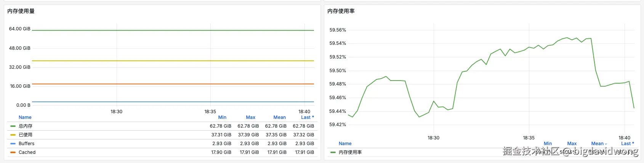The image size is (644, 163).
Task: Sort 内存使用量 legend by Mean column
Action: click(x=279, y=117)
